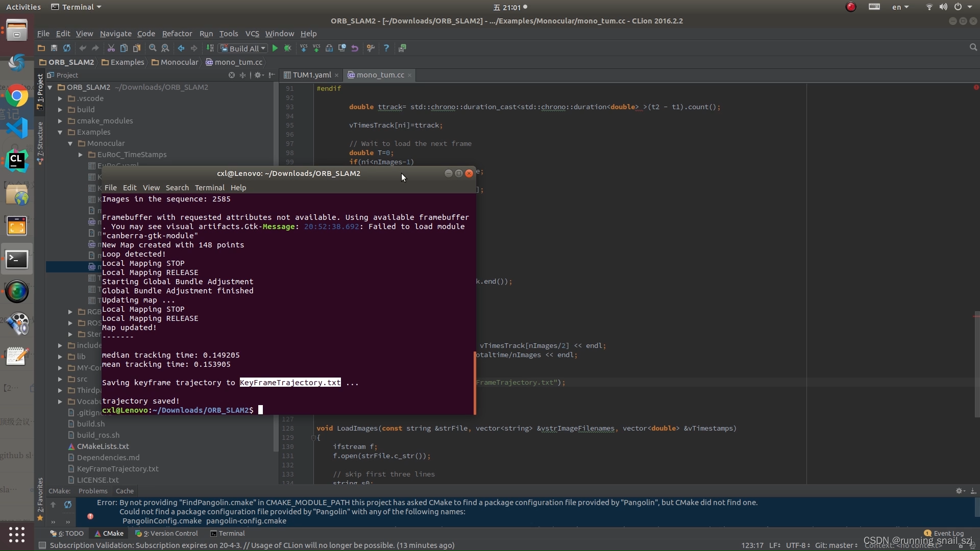The height and width of the screenshot is (551, 980).
Task: Collapse the Examples folder in project tree
Action: pyautogui.click(x=60, y=132)
